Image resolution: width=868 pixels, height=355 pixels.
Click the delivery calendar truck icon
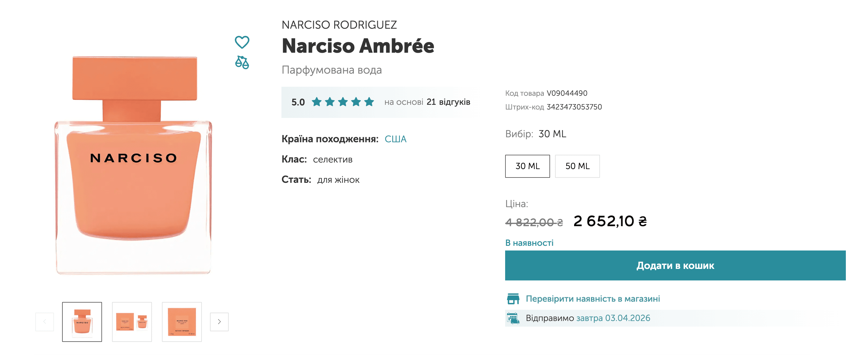tap(513, 318)
